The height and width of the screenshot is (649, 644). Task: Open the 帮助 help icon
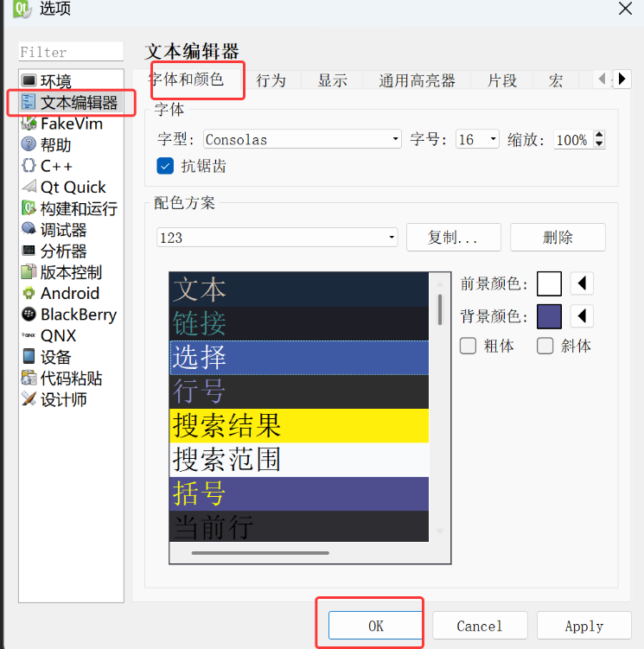click(29, 144)
